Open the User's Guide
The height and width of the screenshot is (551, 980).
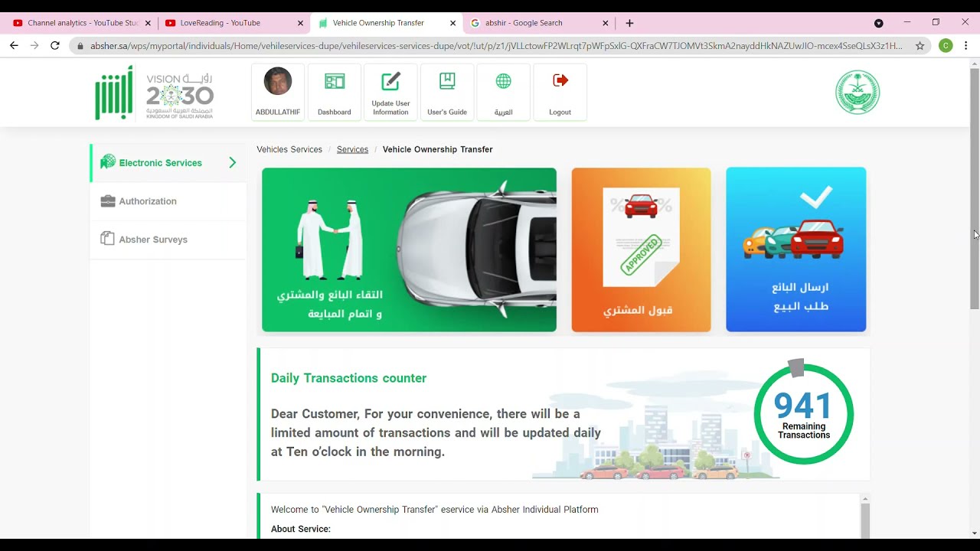(447, 93)
